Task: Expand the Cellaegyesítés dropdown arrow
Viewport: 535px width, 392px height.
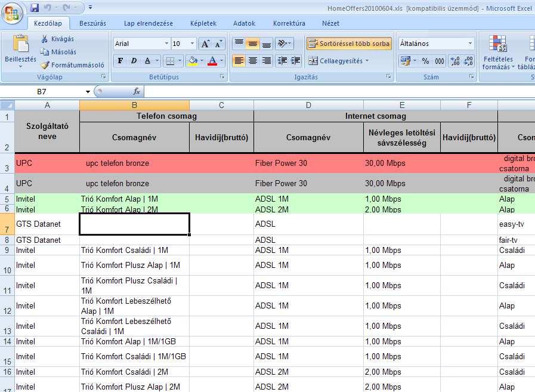Action: point(367,61)
